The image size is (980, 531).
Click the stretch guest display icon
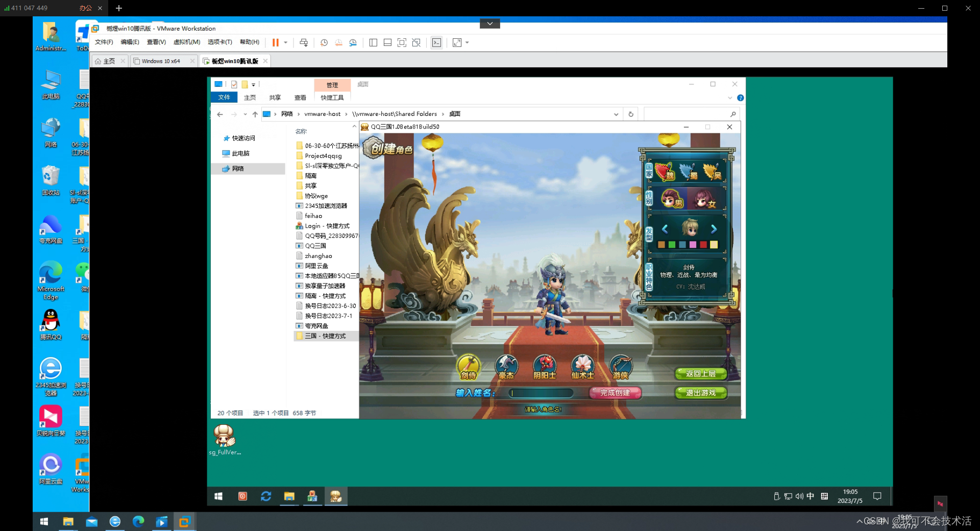click(457, 43)
